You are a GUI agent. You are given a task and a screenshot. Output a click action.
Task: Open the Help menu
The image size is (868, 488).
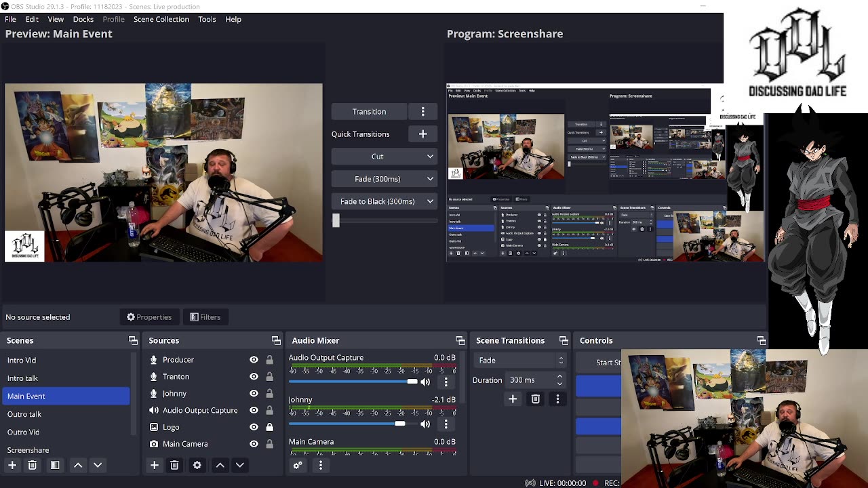tap(233, 19)
